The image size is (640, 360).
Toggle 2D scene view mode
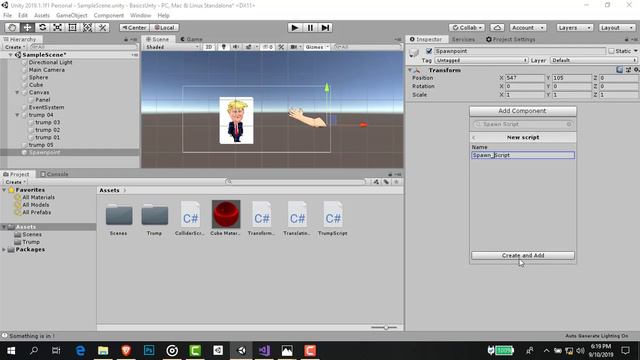point(209,47)
